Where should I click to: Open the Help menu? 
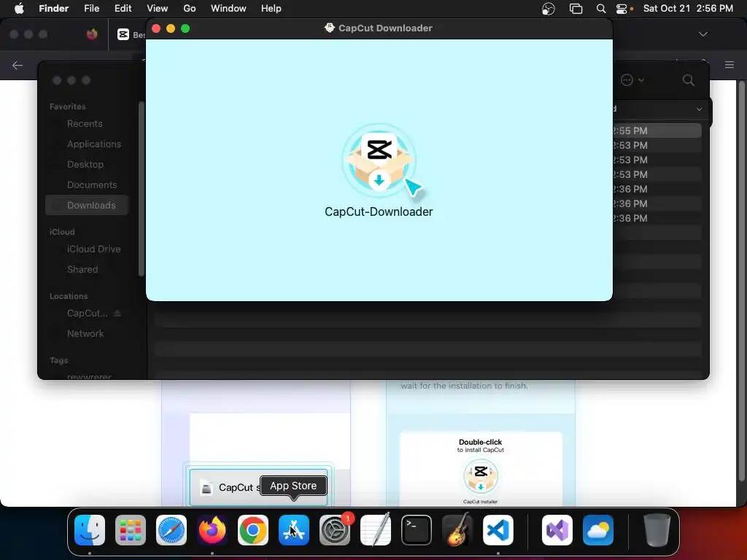pos(271,9)
